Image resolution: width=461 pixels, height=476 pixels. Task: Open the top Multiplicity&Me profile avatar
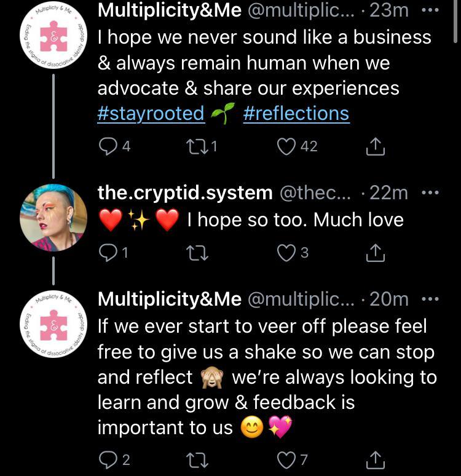coord(53,33)
